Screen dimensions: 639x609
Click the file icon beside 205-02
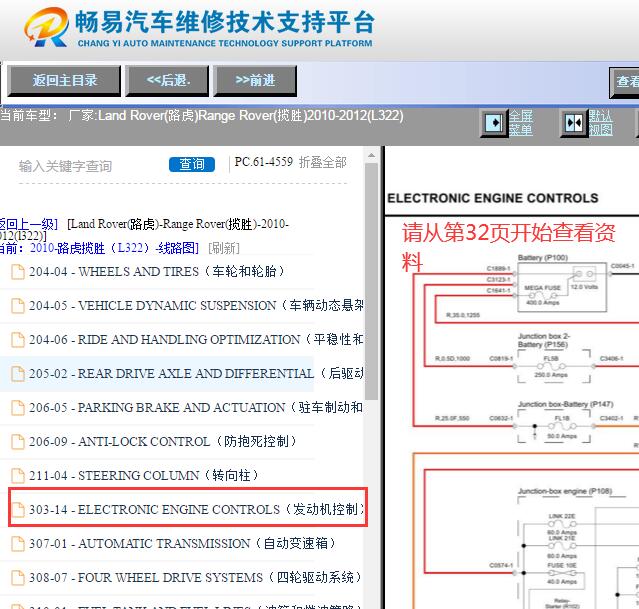point(18,373)
